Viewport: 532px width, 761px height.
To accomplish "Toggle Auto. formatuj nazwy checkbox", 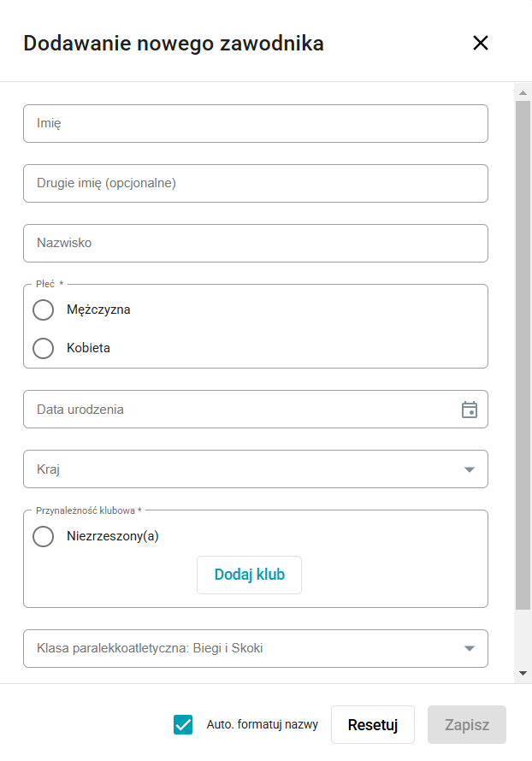I will (182, 724).
